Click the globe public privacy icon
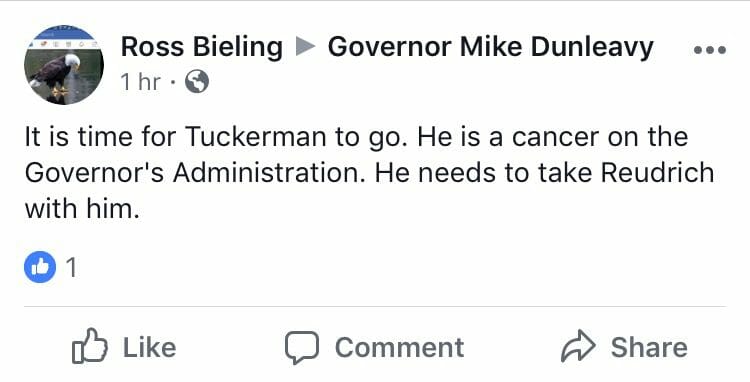Image resolution: width=750 pixels, height=382 pixels. tap(197, 82)
